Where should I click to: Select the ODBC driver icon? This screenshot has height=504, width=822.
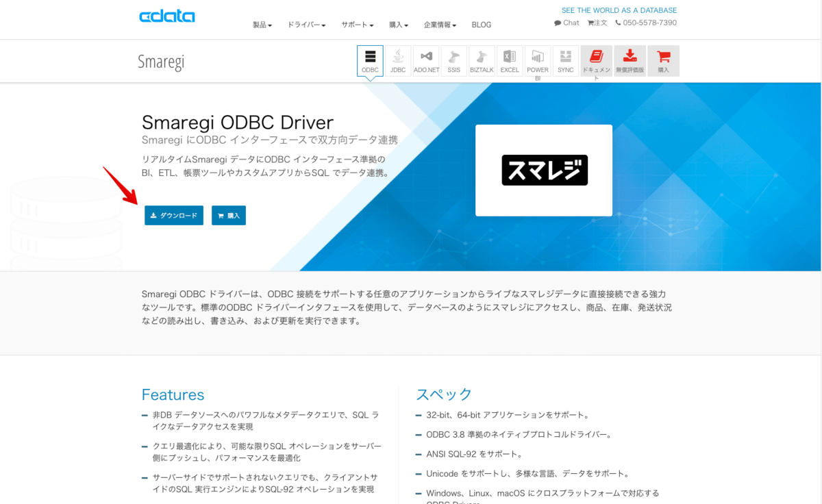click(x=370, y=61)
